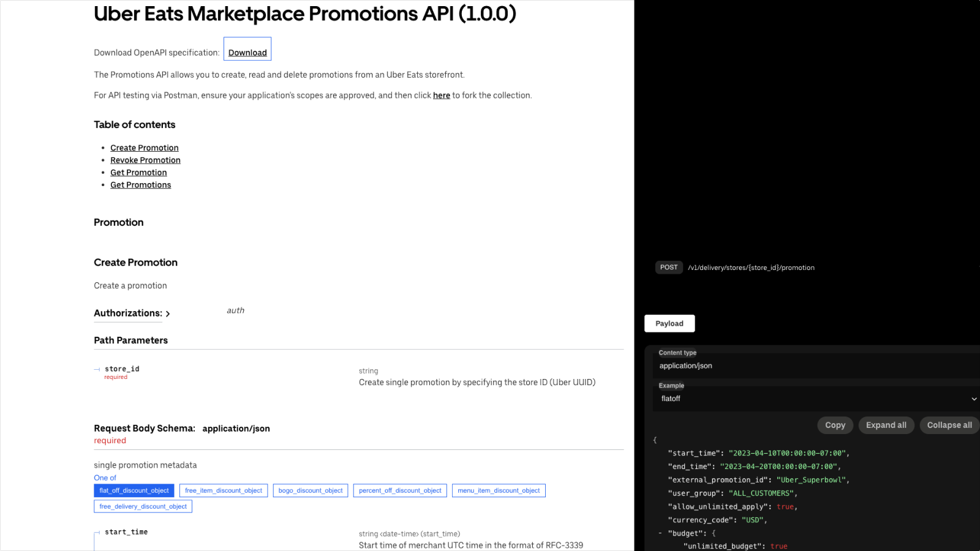The height and width of the screenshot is (551, 980).
Task: Open the Example flatoff dropdown
Action: click(816, 399)
